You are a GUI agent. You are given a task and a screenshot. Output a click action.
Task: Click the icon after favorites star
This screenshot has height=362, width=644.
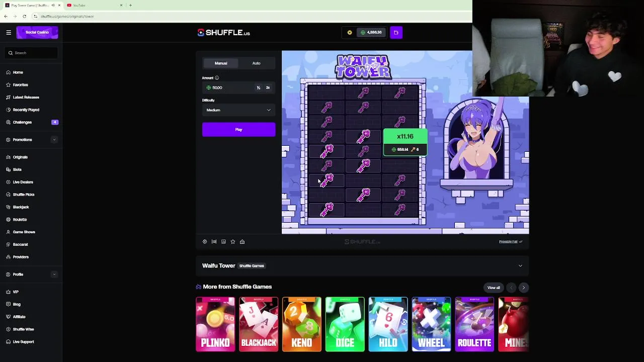[x=242, y=242]
